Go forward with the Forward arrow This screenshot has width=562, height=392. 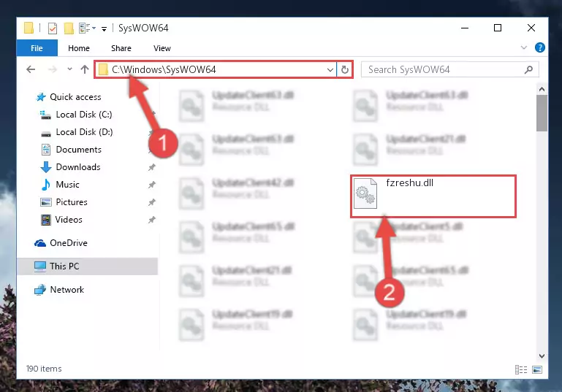(53, 69)
